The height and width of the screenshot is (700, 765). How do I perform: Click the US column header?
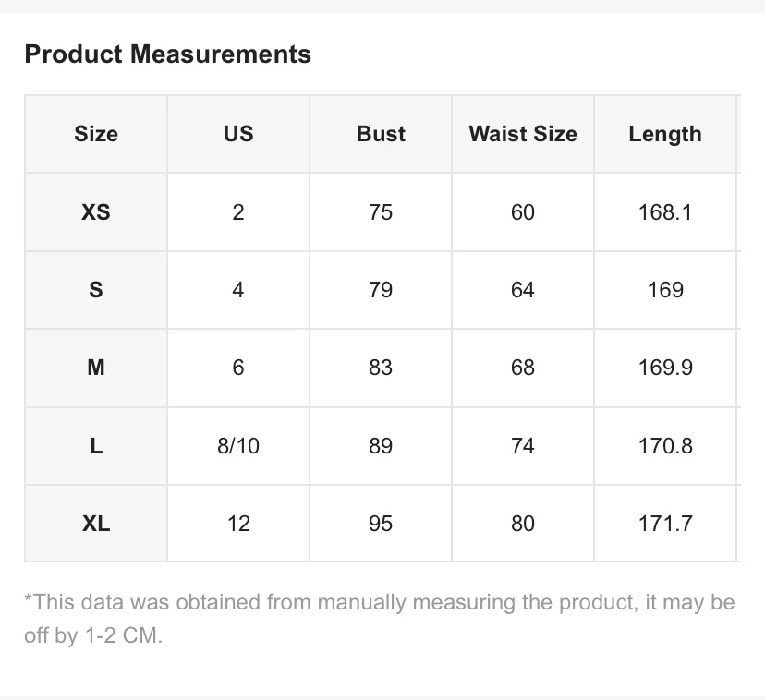tap(238, 134)
